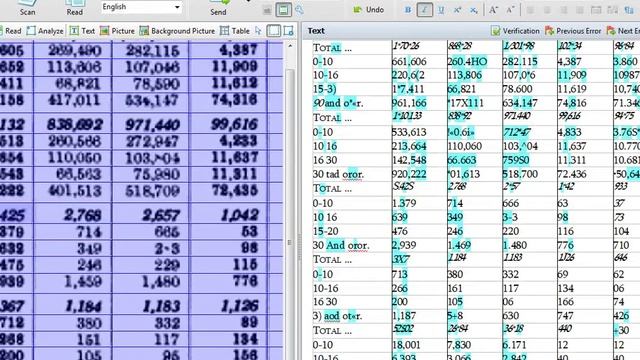Click cell 518,700 in the text pane
This screenshot has width=640, height=360.
coord(520,175)
